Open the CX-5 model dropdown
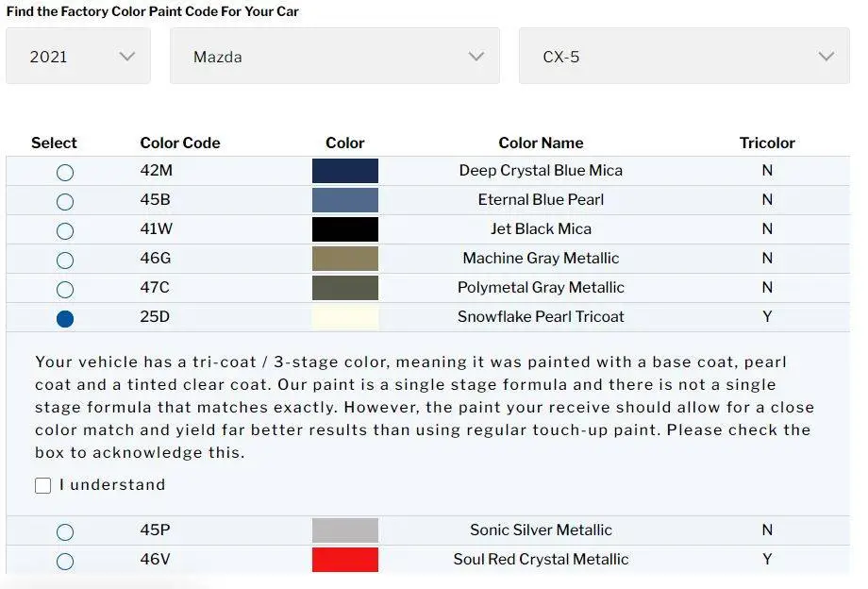 684,57
